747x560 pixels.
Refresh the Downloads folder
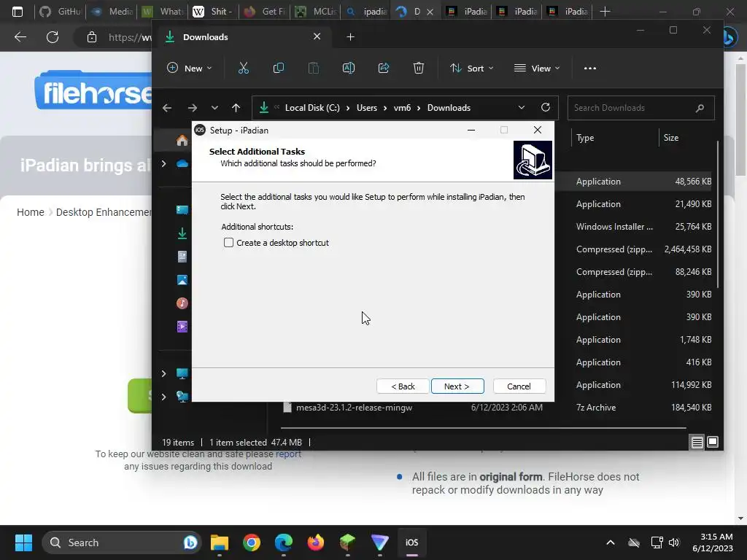546,108
